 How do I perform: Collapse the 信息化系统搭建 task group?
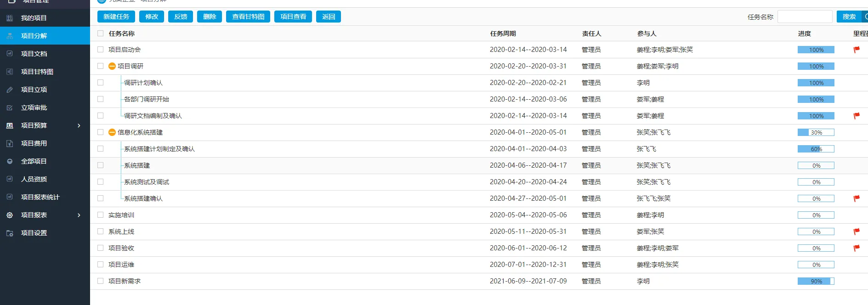point(112,132)
